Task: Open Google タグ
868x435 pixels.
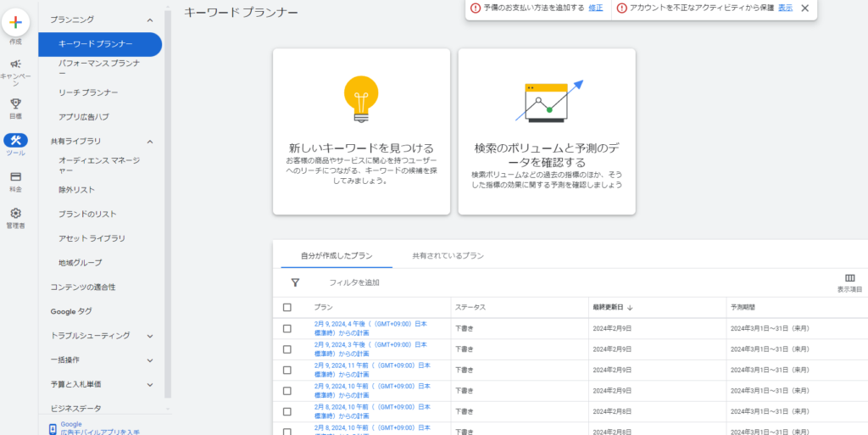Action: pos(71,311)
